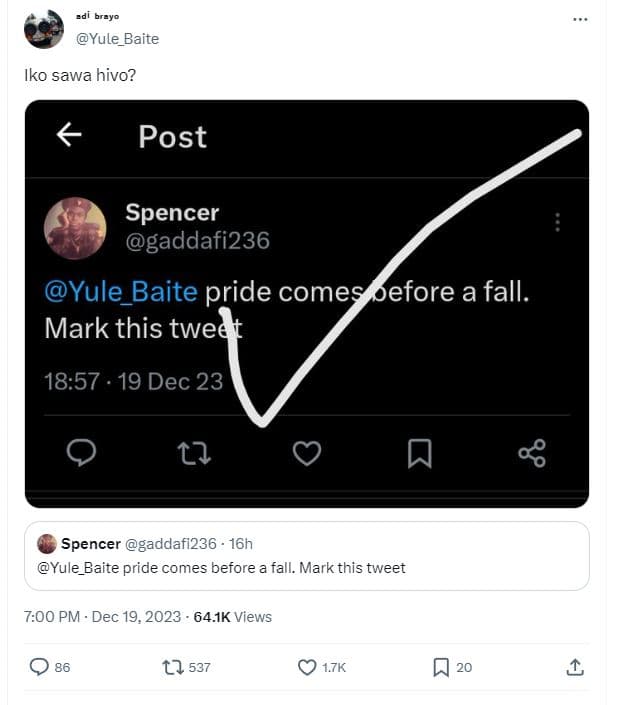619x705 pixels.
Task: Click the share icon inside the screenshot
Action: pos(532,454)
